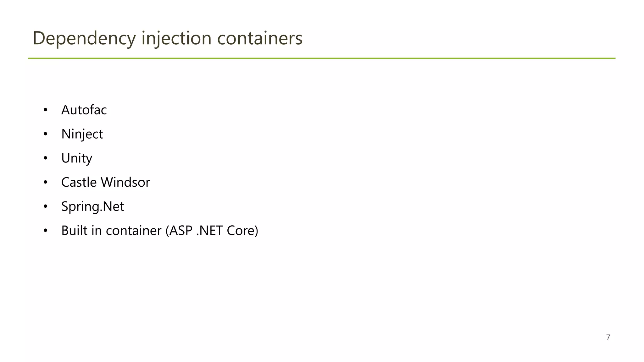Click the word 'Castle' in the list
This screenshot has height=362, width=644.
click(x=79, y=182)
